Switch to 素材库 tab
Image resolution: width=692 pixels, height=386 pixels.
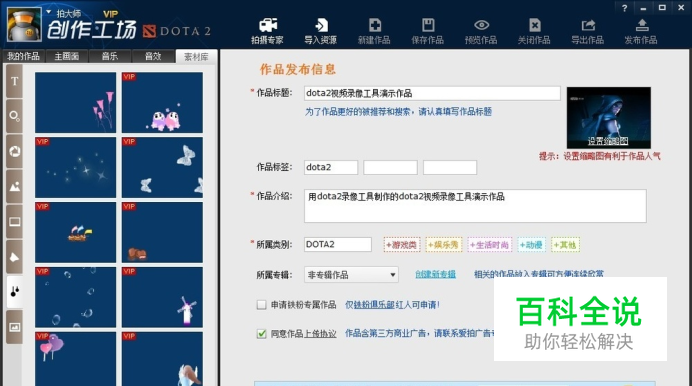(x=196, y=56)
